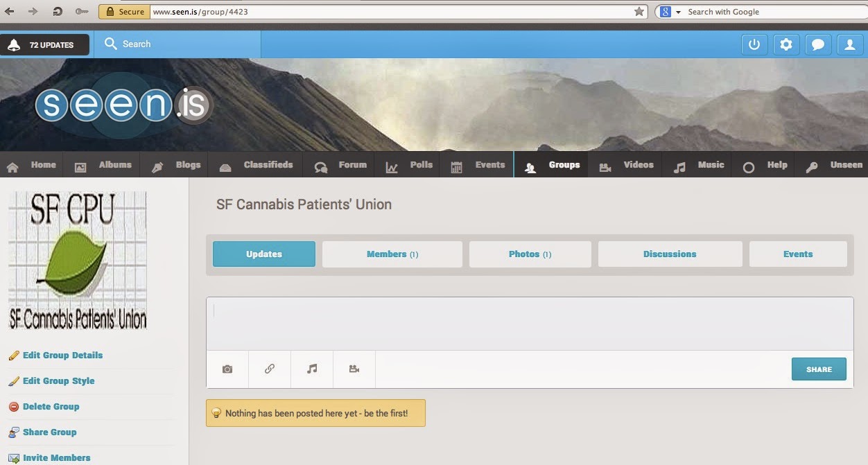This screenshot has height=465, width=868.
Task: Click the Invite Members link
Action: click(x=56, y=458)
